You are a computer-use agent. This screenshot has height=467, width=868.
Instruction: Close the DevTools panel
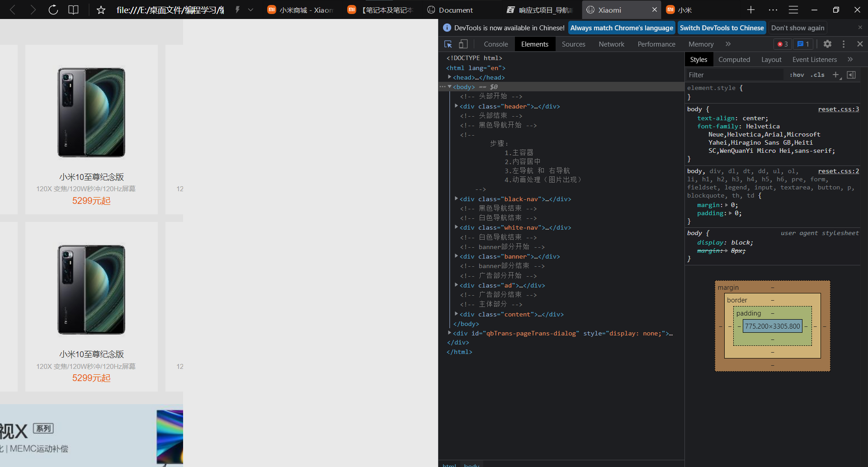860,44
